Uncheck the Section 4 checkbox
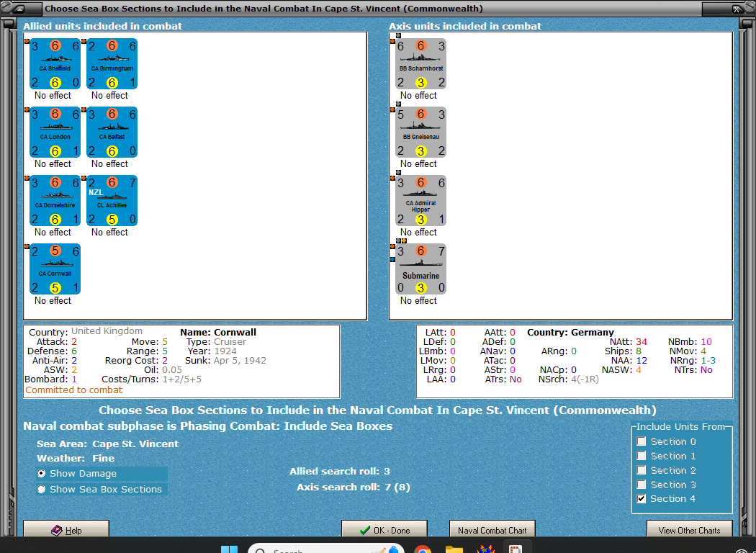Viewport: 756px width, 553px height. point(642,498)
